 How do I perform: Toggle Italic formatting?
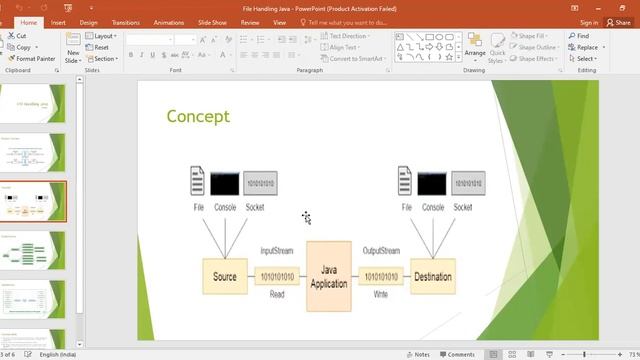pos(142,55)
